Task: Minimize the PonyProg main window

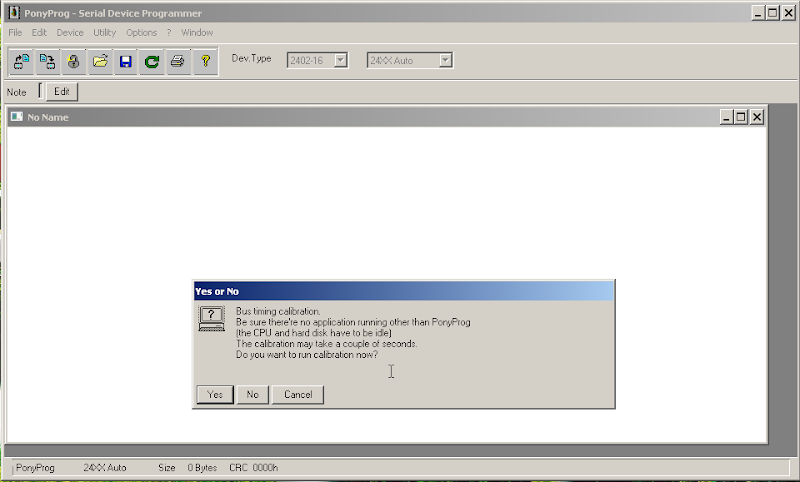Action: [x=758, y=13]
